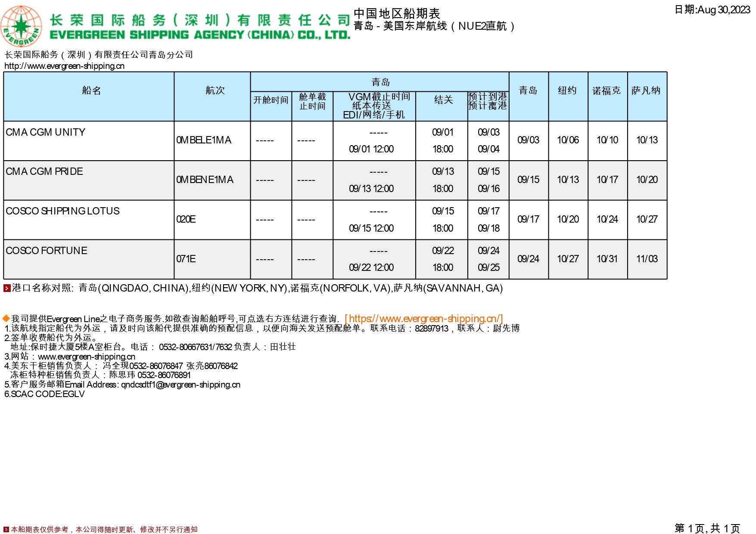Click the orange diamond icon before e-commerce note
Viewport: 756px width, 534px height.
(x=6, y=319)
